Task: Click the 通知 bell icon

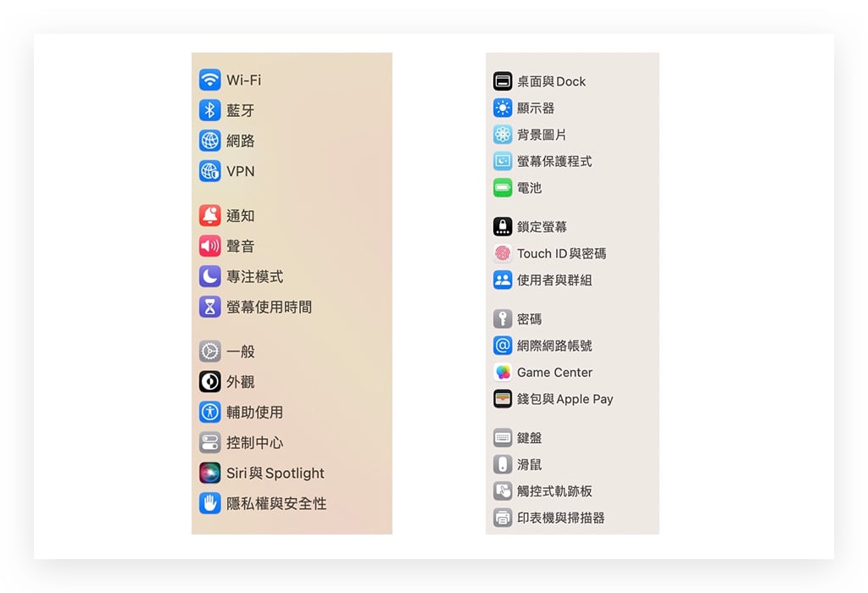Action: 210,216
